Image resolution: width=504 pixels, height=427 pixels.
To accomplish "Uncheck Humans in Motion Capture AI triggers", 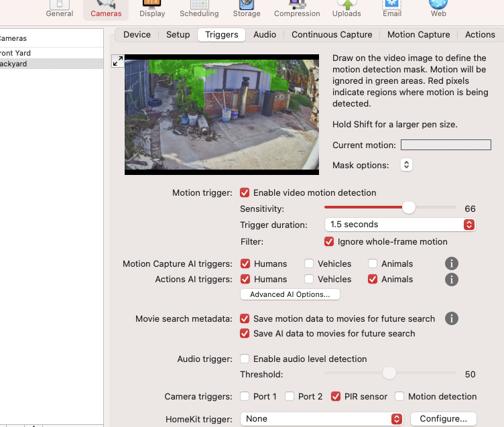I will 245,263.
